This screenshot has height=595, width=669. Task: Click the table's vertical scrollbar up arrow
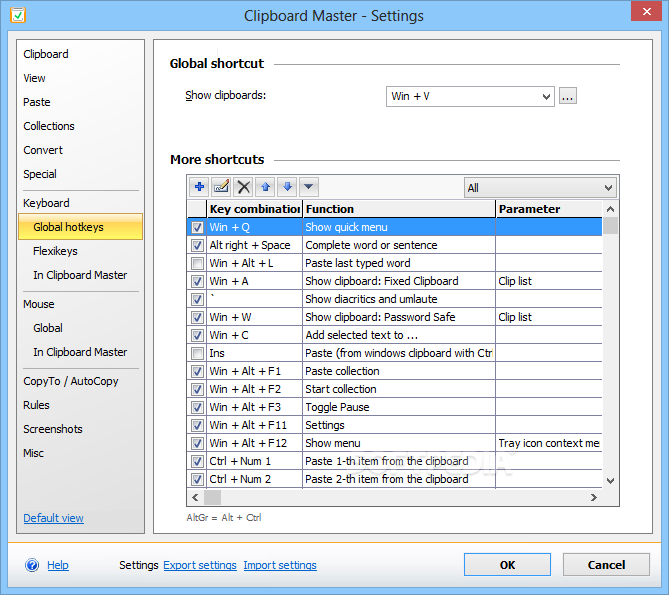tap(611, 209)
